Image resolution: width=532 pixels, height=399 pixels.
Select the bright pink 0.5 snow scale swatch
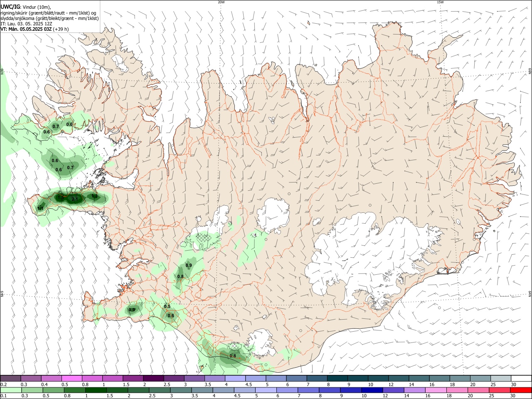[72, 378]
